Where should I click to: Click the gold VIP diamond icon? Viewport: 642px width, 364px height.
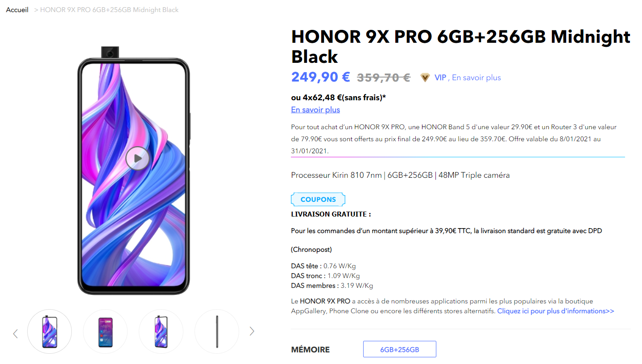(x=425, y=78)
